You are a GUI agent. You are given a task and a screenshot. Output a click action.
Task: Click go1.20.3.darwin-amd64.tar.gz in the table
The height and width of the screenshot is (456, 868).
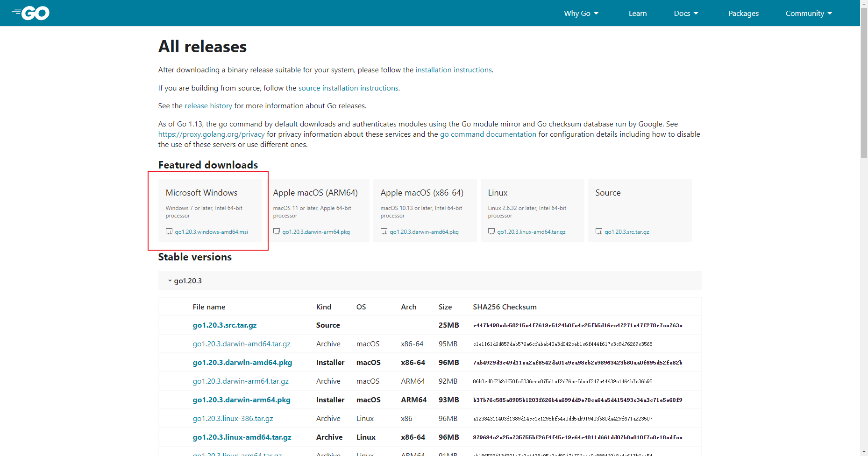click(242, 344)
